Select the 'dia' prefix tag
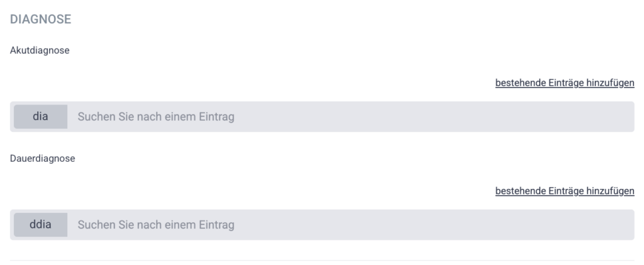 (40, 116)
